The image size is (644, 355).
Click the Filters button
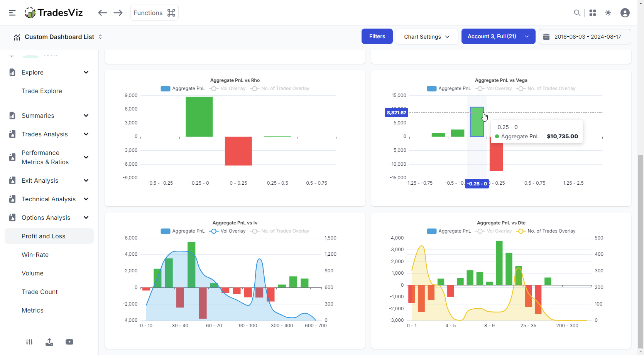(x=377, y=36)
